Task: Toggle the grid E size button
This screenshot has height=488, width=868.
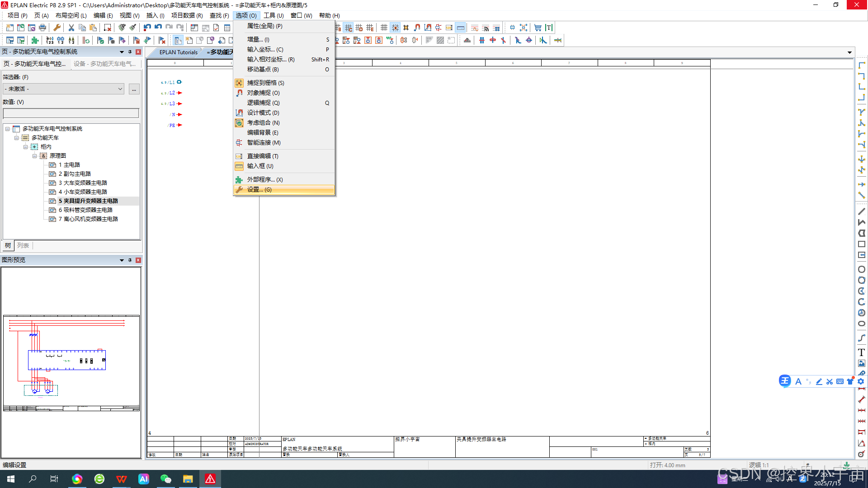Action: pos(370,28)
